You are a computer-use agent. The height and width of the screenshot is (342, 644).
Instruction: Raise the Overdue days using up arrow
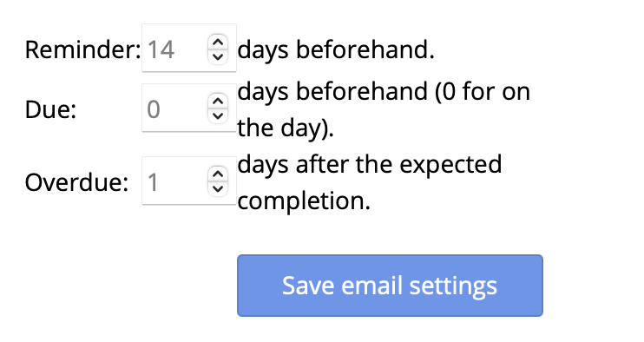[x=218, y=174]
